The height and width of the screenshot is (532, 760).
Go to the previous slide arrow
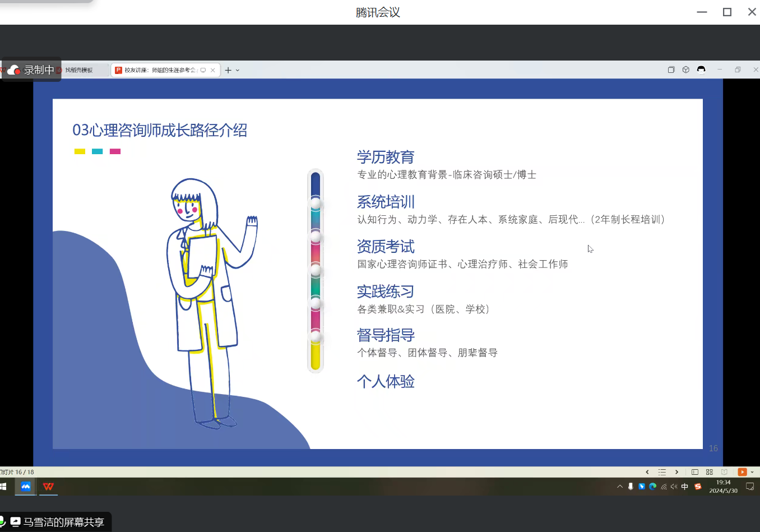647,472
